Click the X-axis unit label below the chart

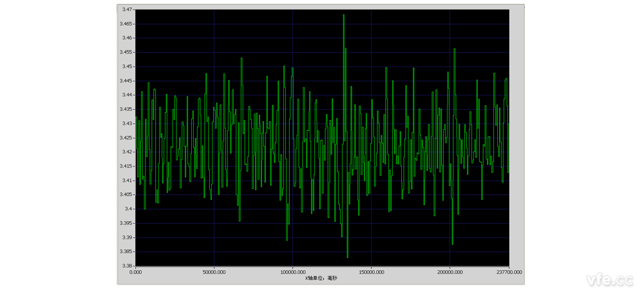tap(321, 279)
